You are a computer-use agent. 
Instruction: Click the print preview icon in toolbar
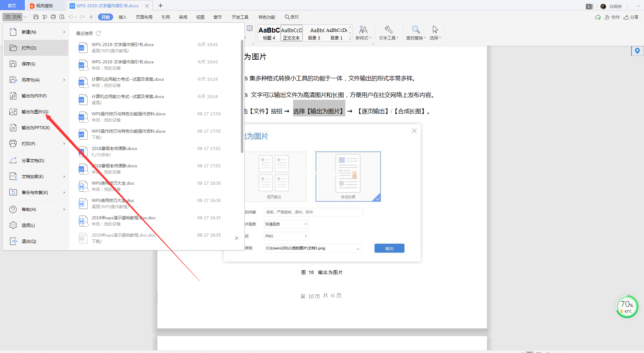[62, 17]
